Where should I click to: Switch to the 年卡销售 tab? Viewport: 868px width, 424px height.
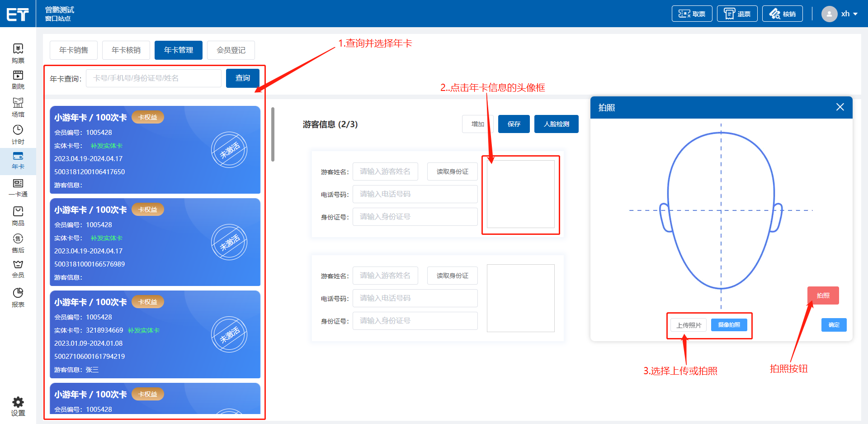[74, 50]
